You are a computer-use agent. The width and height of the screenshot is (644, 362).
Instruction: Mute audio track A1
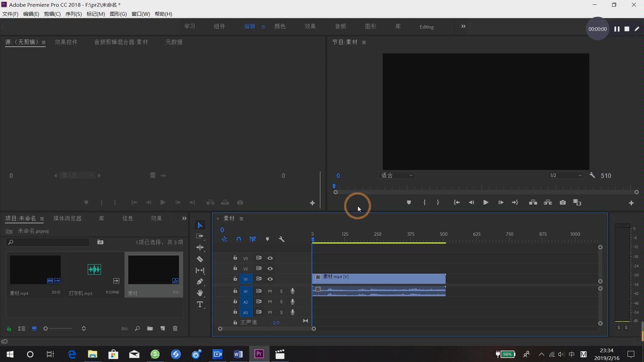coord(270,291)
